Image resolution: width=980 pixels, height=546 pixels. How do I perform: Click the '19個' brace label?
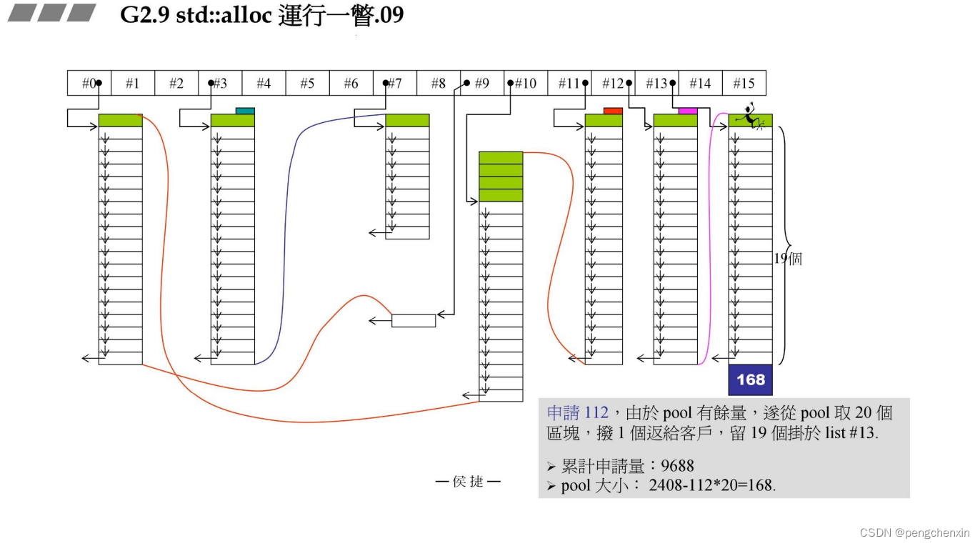pyautogui.click(x=788, y=259)
